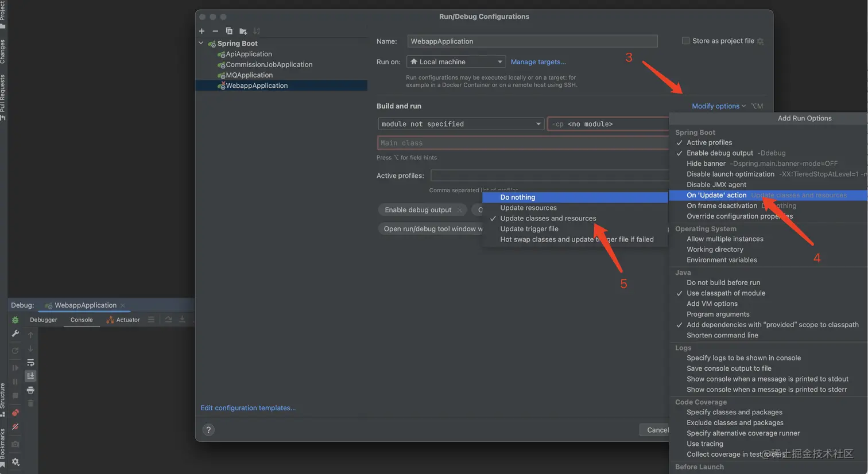Viewport: 868px width, 474px height.
Task: Open the Edit configuration templates link
Action: pyautogui.click(x=248, y=408)
